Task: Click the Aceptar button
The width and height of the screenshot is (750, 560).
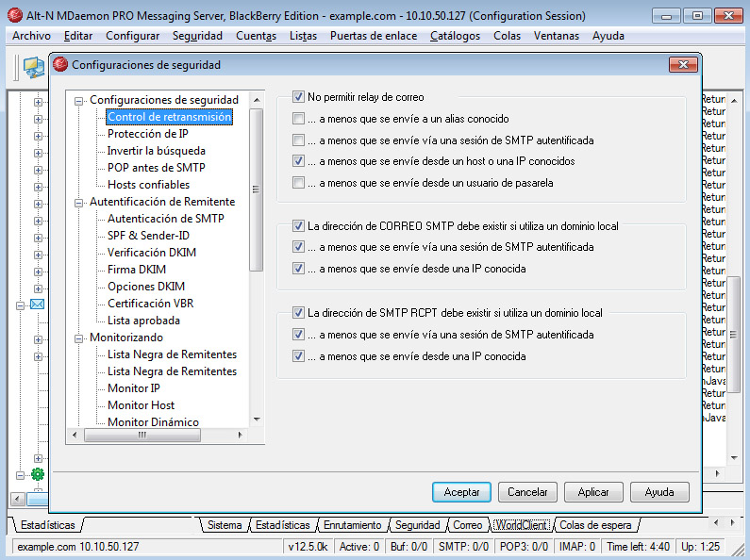Action: click(x=461, y=492)
